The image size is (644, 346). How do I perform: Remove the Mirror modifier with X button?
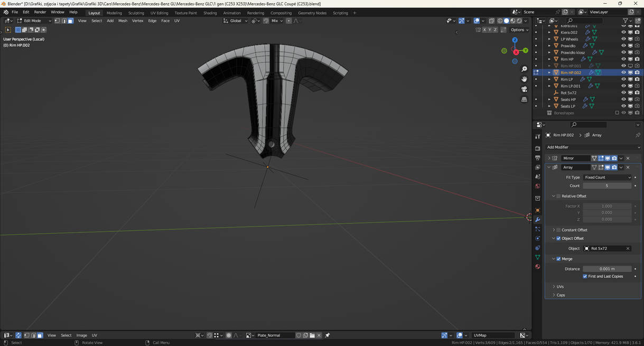[628, 158]
